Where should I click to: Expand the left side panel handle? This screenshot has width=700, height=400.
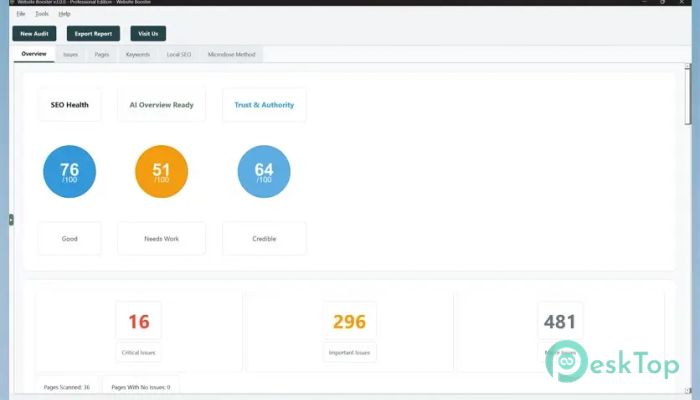(11, 220)
